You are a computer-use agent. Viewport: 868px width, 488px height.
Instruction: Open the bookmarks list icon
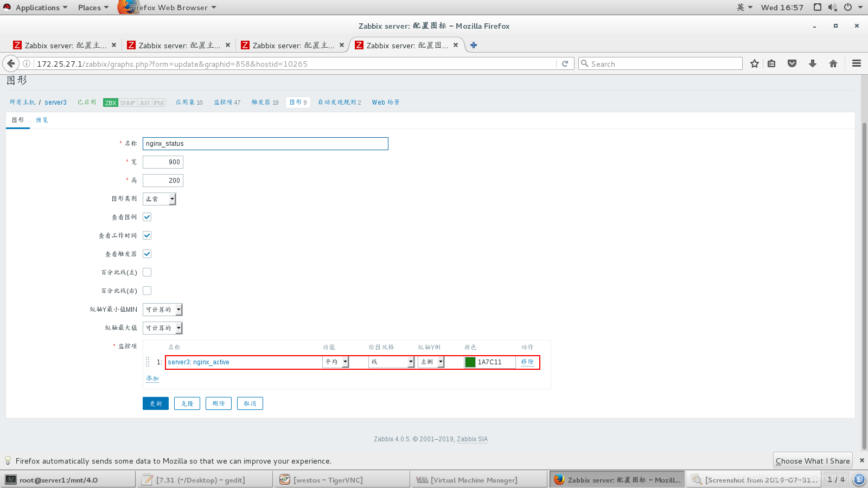pos(771,63)
